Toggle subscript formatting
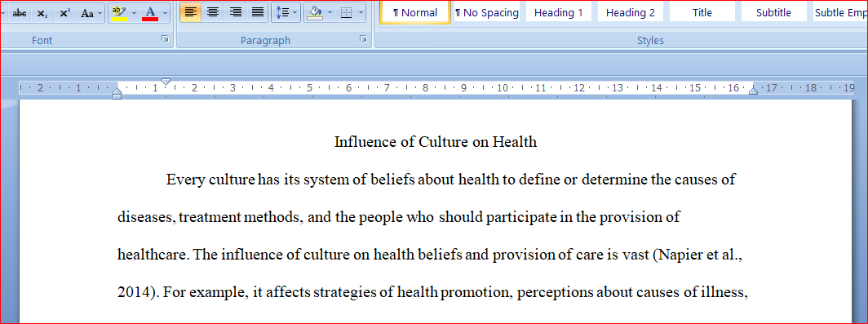 click(42, 13)
